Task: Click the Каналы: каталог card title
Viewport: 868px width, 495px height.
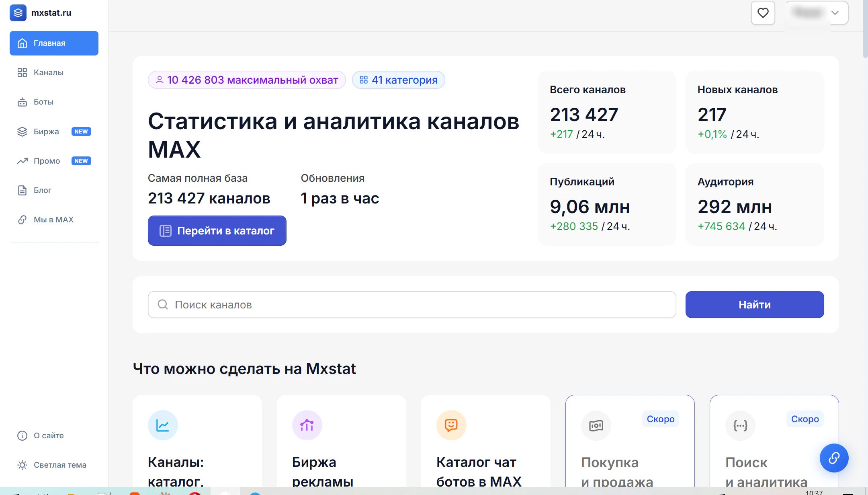Action: click(176, 471)
